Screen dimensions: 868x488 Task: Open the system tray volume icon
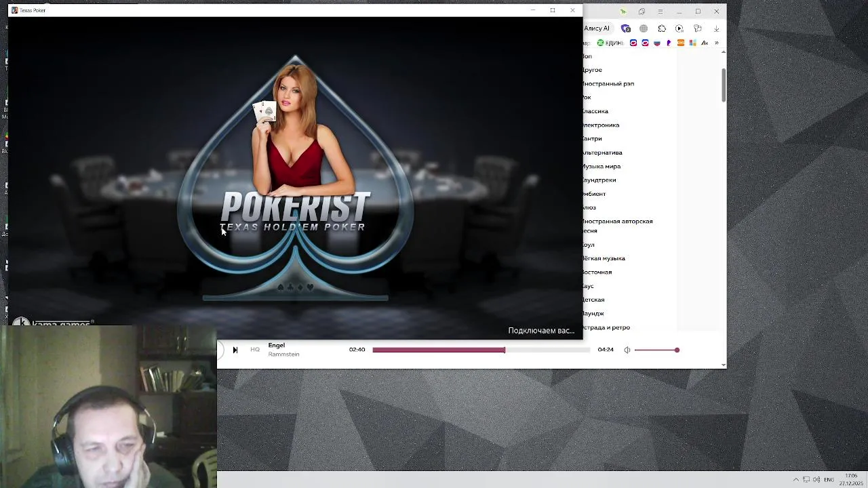click(x=816, y=480)
